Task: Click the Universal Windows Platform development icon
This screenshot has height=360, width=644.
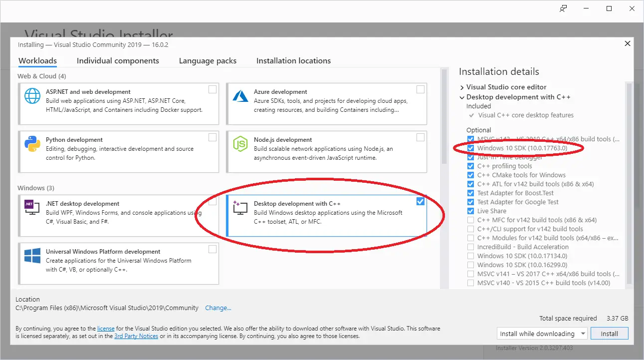Action: (32, 256)
